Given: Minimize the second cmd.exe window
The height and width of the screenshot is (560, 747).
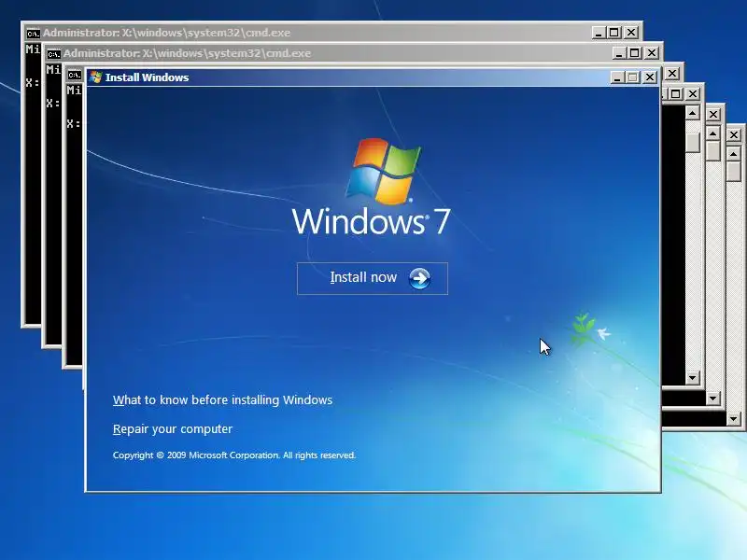Looking at the screenshot, I should (x=619, y=53).
